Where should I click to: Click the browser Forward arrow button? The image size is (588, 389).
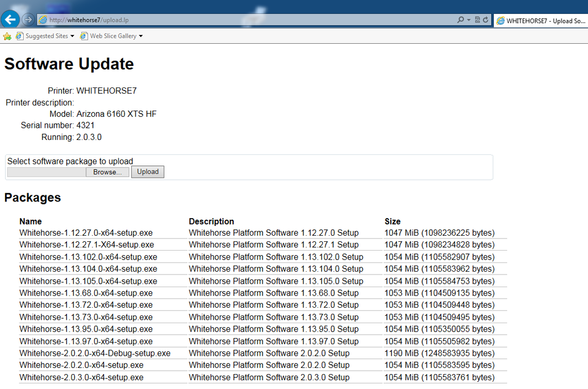point(28,19)
